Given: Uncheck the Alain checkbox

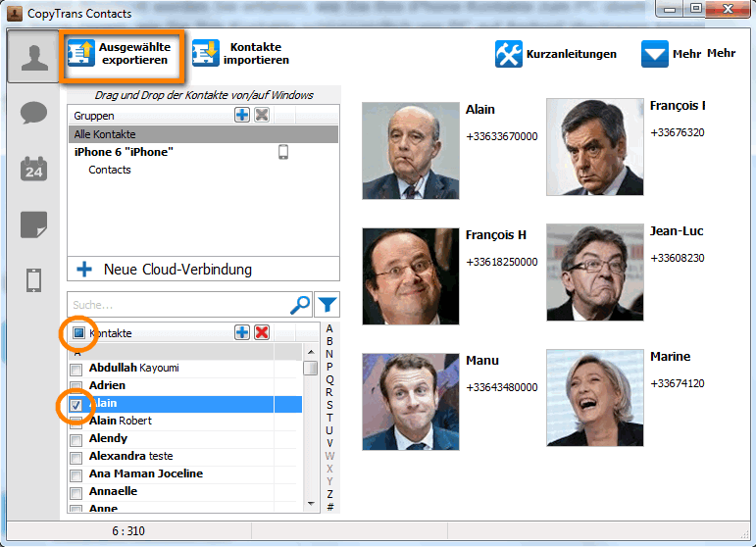Looking at the screenshot, I should click(76, 405).
